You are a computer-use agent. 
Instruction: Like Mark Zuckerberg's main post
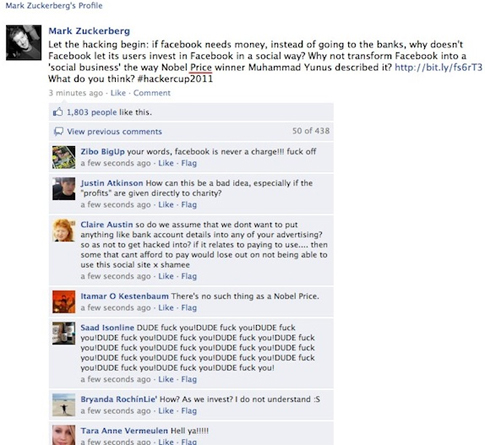click(118, 93)
